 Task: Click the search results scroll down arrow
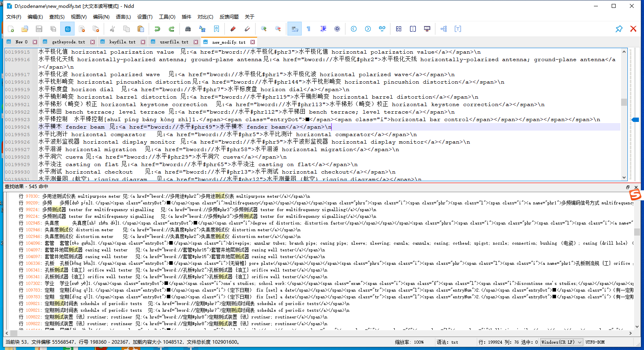click(x=637, y=326)
